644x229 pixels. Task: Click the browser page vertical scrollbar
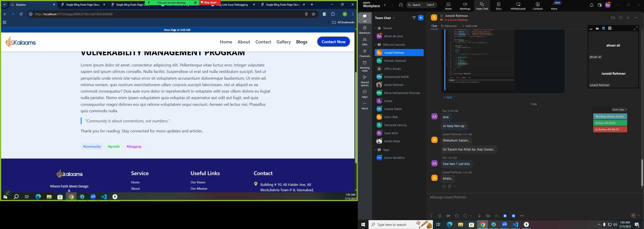[x=356, y=117]
